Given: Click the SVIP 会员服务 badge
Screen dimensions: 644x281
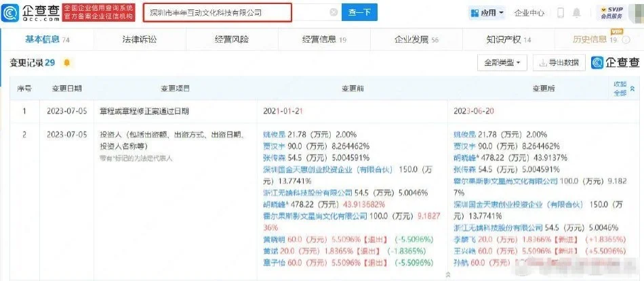Looking at the screenshot, I should tap(611, 13).
